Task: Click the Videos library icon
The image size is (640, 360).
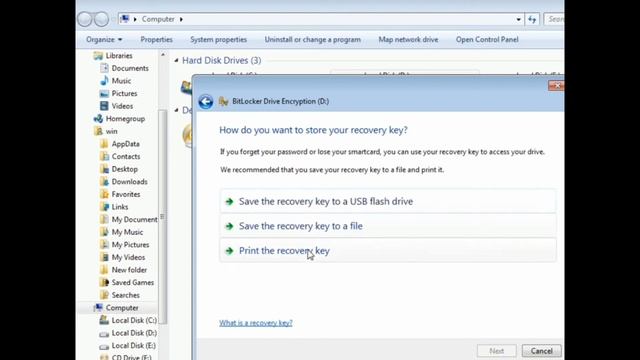Action: [x=104, y=106]
